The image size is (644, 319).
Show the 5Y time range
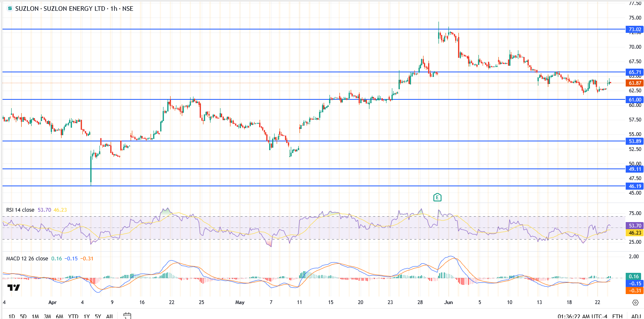click(x=98, y=316)
